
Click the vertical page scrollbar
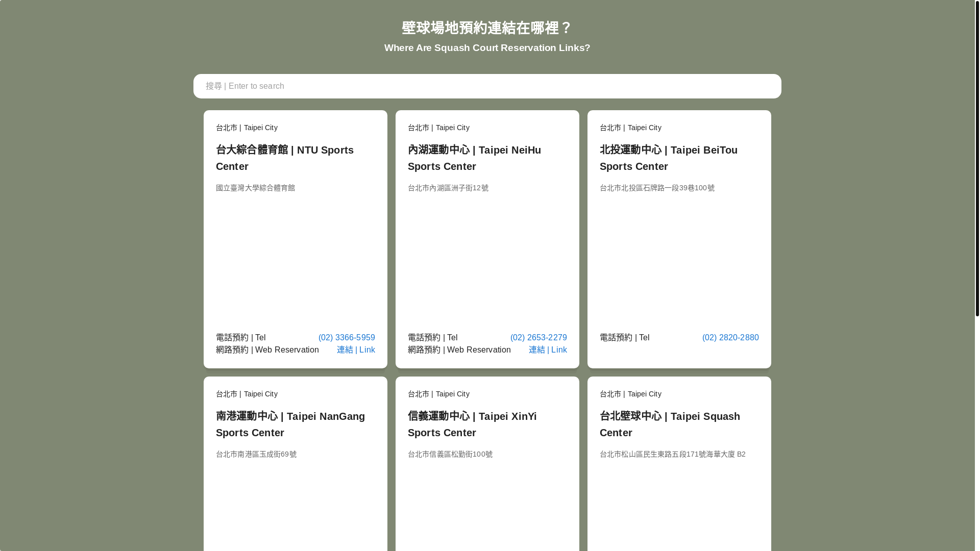[x=977, y=158]
